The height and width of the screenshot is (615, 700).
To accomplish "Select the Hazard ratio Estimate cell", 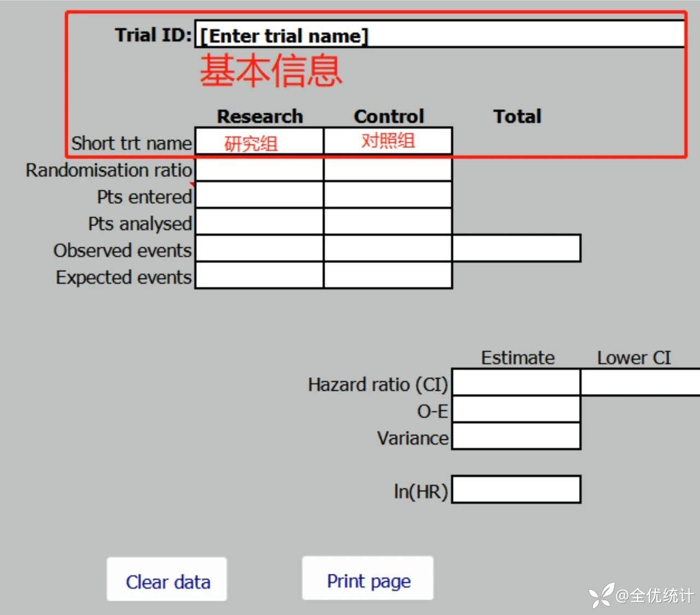I will point(516,382).
